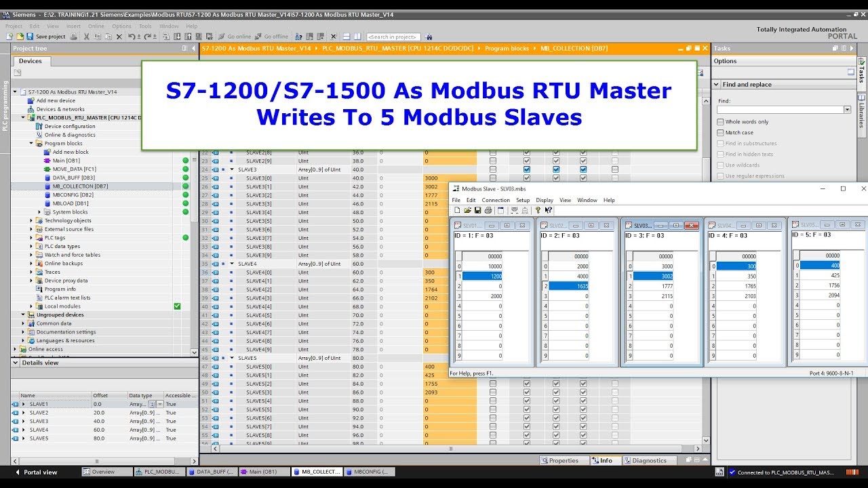This screenshot has width=868, height=488.
Task: Toggle Whole words only checkbox
Action: [x=720, y=122]
